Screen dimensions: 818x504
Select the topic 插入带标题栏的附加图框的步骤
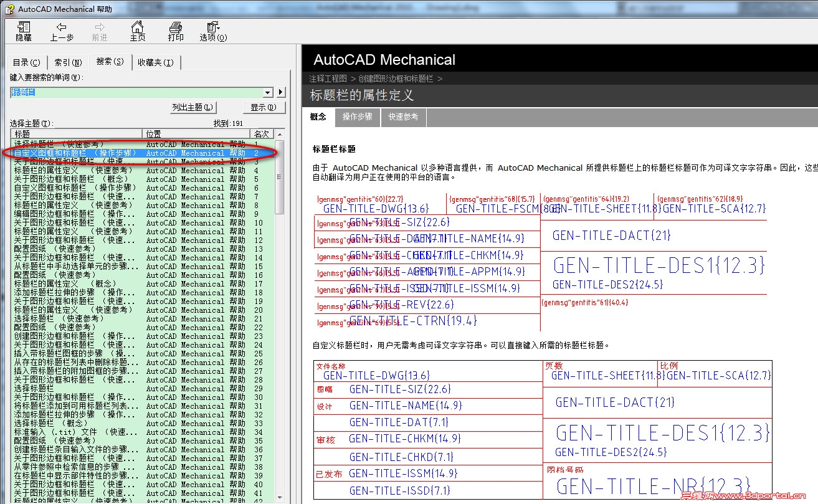pos(143,371)
